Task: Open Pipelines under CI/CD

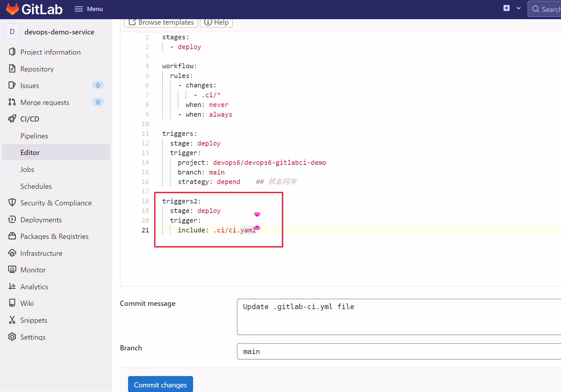Action: click(x=34, y=136)
